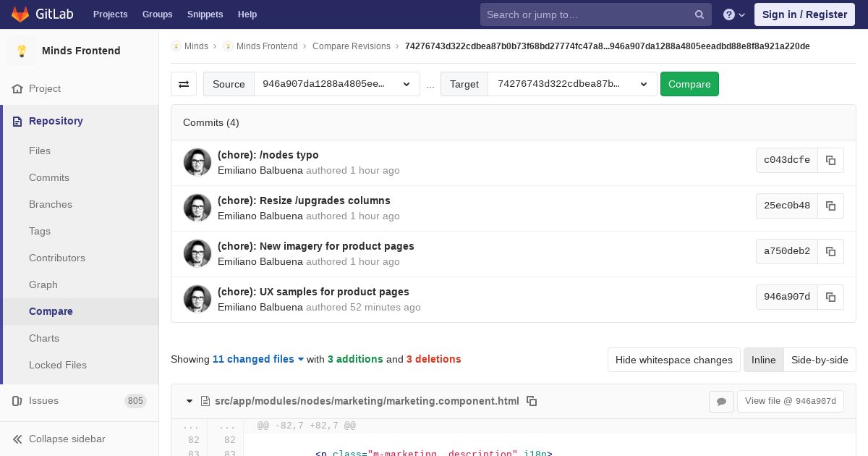Open Issues with 805 badge
The image size is (868, 456).
(x=80, y=400)
